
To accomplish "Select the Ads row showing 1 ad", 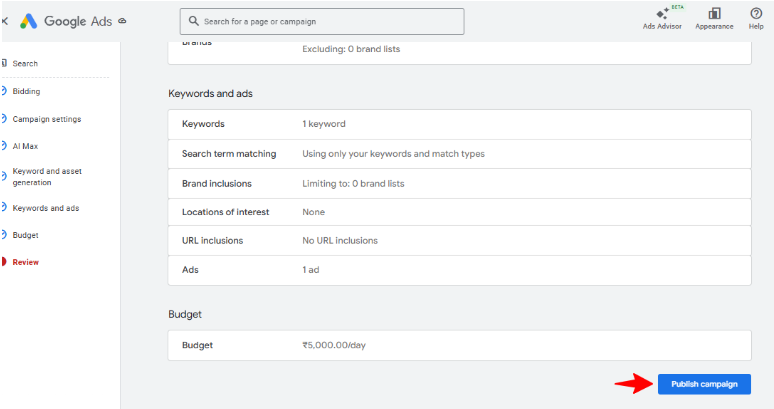I will pos(459,270).
